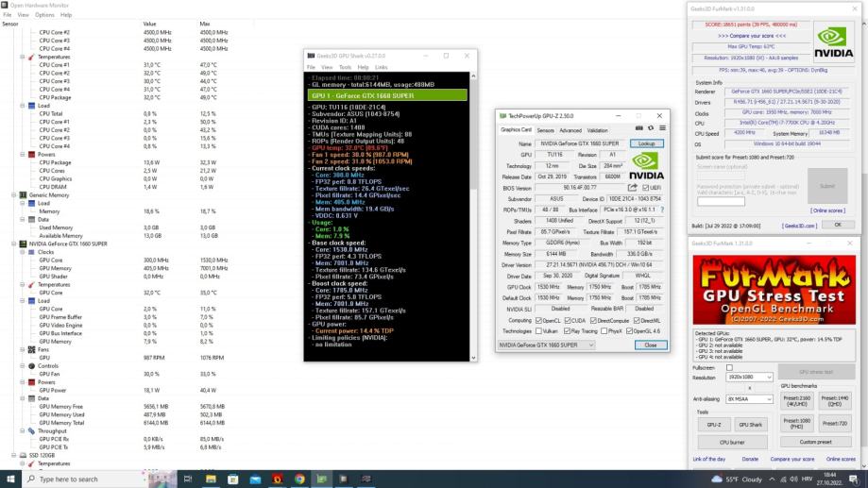
Task: Toggle the CUDA checkbox
Action: point(568,320)
